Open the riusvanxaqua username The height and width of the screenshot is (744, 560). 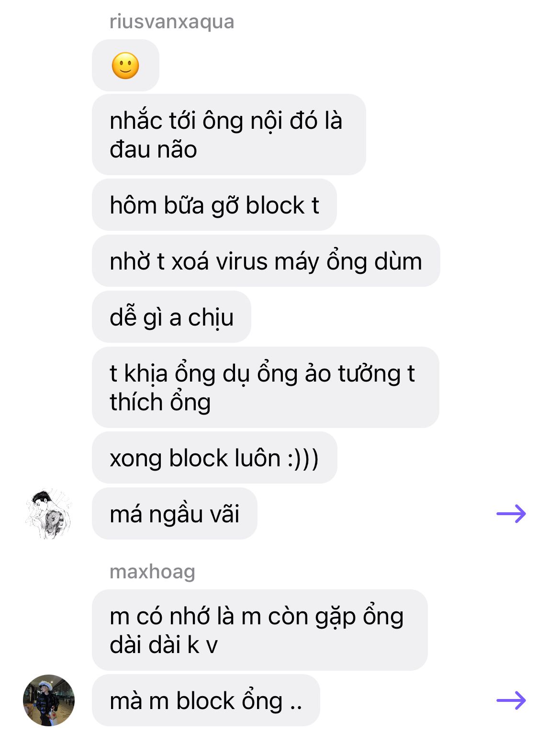pyautogui.click(x=172, y=22)
